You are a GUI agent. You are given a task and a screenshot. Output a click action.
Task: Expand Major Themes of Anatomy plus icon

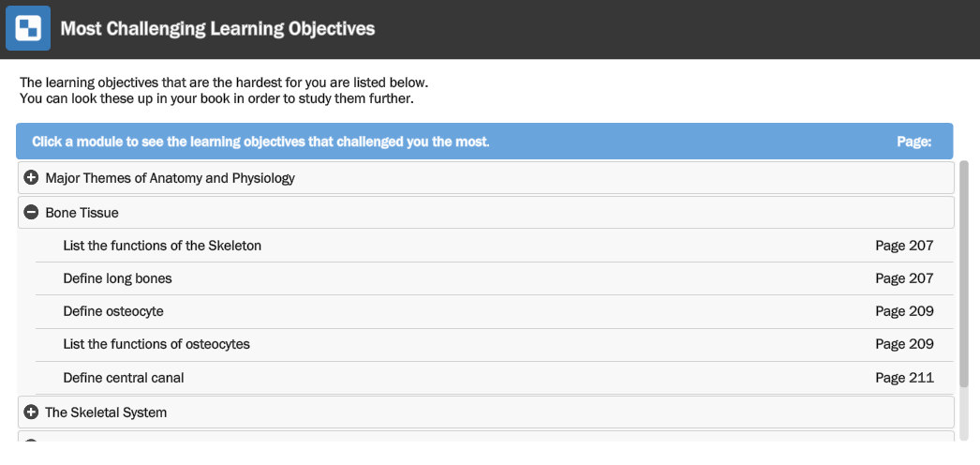[x=31, y=178]
